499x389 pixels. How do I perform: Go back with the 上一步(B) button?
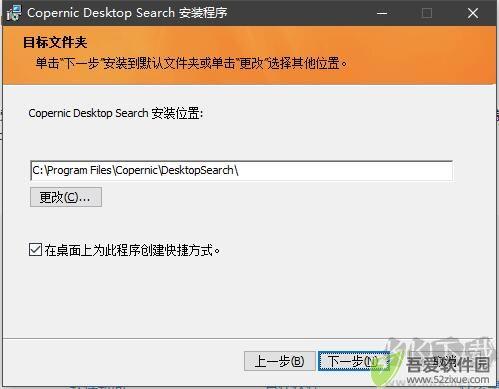279,361
